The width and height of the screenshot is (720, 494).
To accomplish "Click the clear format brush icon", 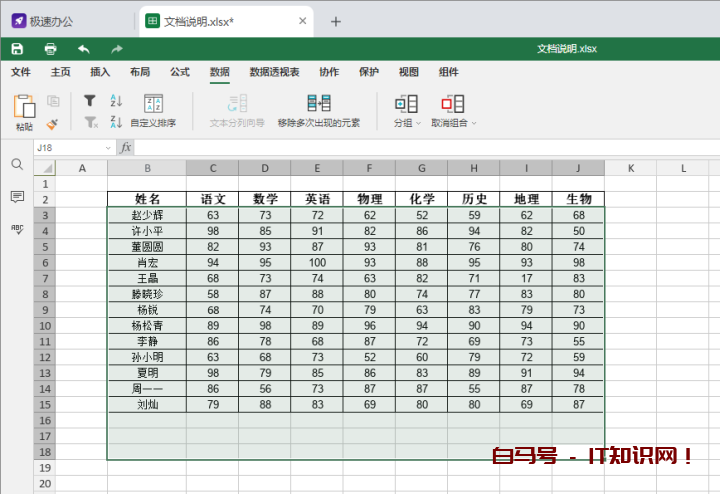I will [x=52, y=124].
